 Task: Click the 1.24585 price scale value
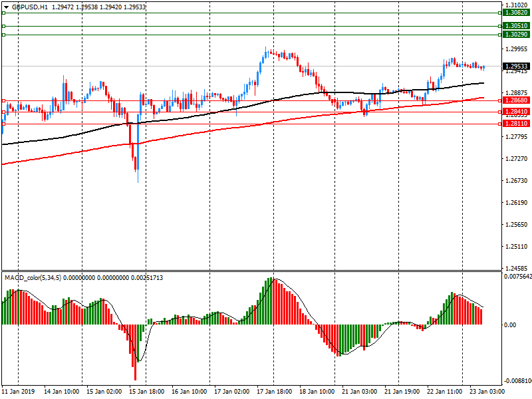517,268
